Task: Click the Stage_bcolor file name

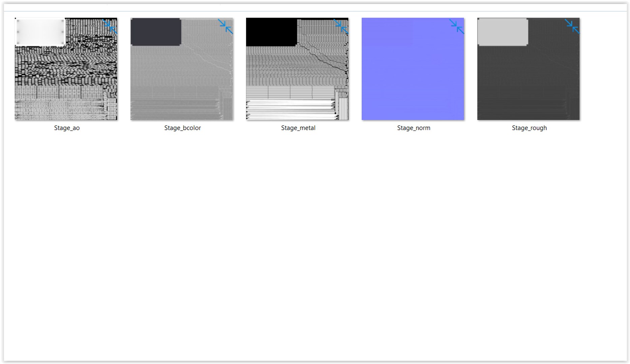Action: (182, 128)
